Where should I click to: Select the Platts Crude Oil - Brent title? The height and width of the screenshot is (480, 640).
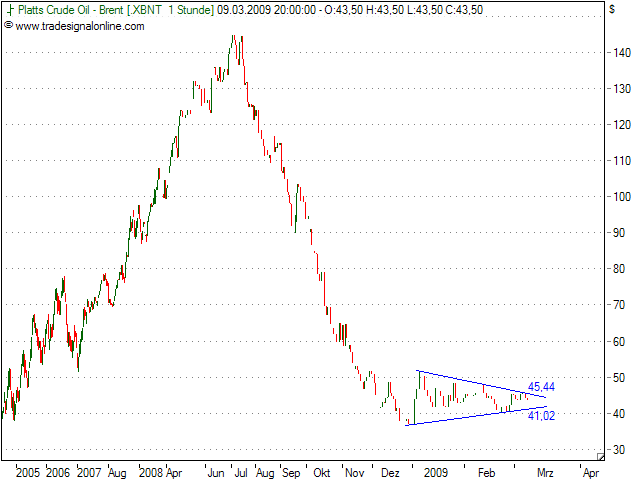(70, 10)
